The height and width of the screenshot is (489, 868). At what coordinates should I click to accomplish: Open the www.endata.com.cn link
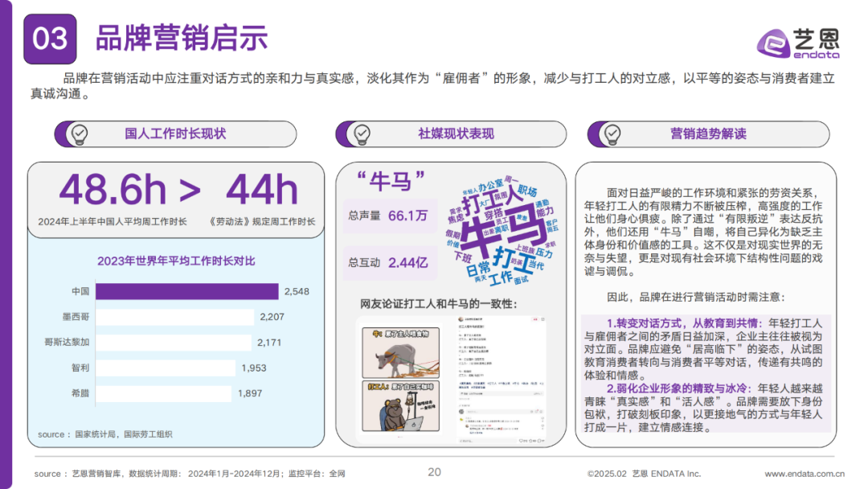click(x=805, y=474)
